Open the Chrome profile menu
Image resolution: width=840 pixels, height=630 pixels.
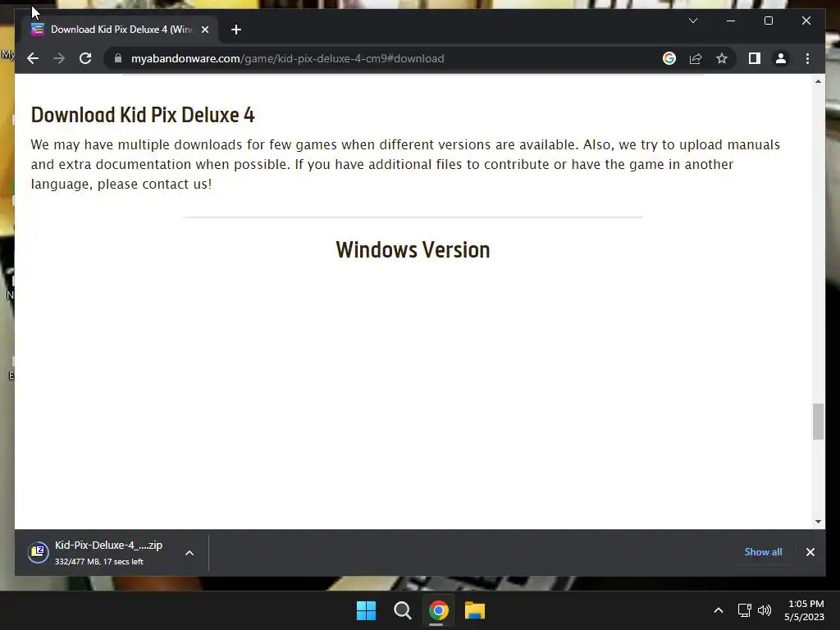pos(781,58)
